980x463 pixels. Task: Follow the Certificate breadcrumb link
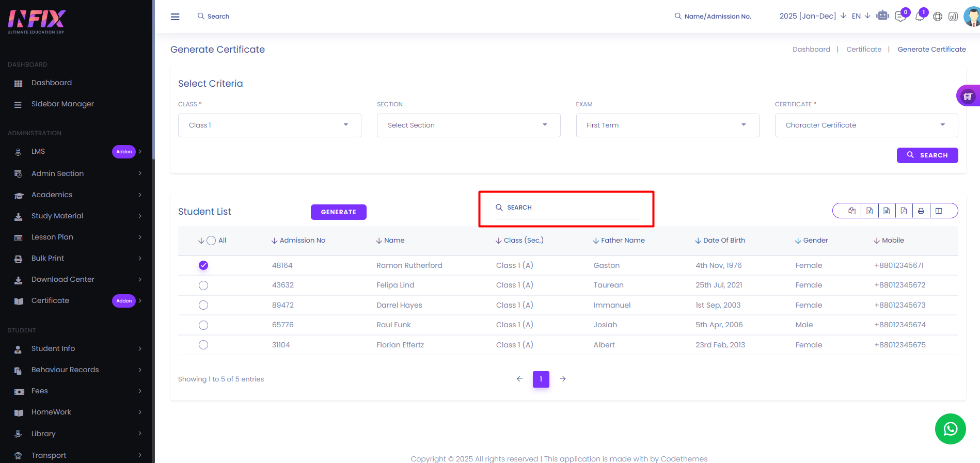pyautogui.click(x=864, y=50)
